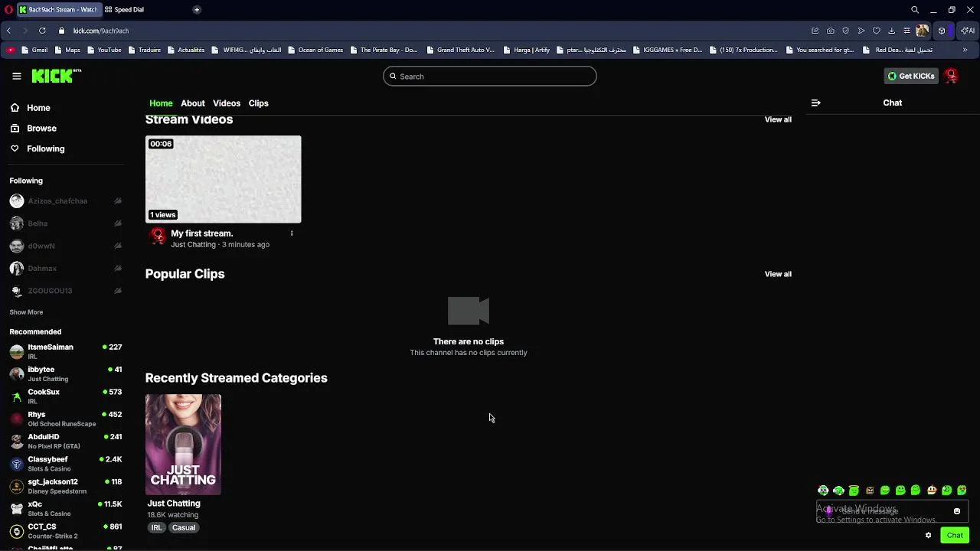This screenshot has width=980, height=551.
Task: Open recommended channel sgt_jackson12
Action: [x=66, y=487]
